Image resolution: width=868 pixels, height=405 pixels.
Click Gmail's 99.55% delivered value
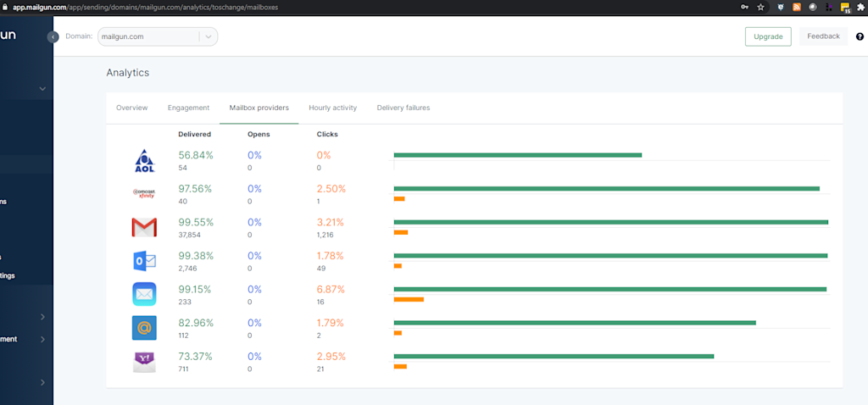[196, 223]
